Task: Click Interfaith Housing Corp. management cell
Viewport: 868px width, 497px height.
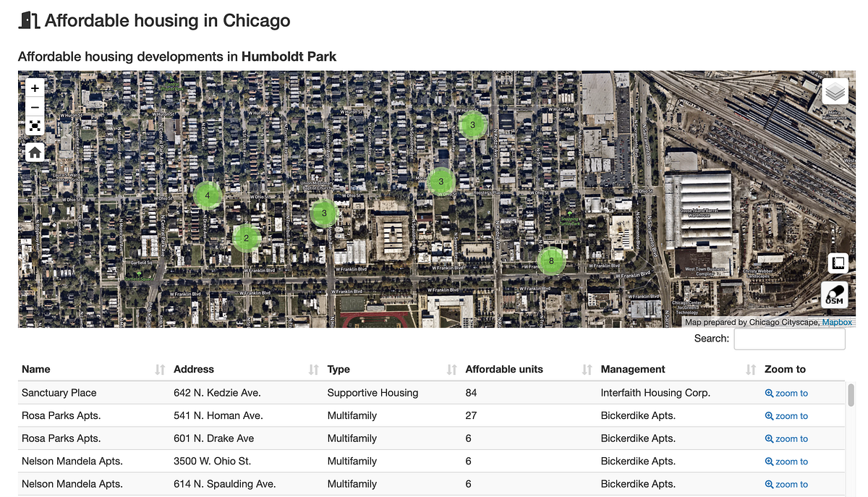Action: click(x=655, y=393)
